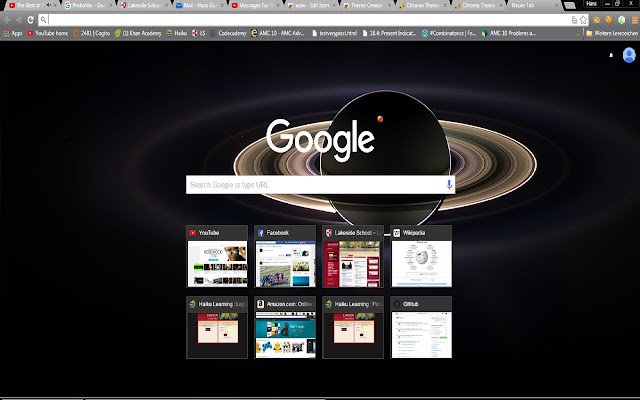Open the Wikipedia most-visited thumbnail
The image size is (640, 400).
[421, 256]
